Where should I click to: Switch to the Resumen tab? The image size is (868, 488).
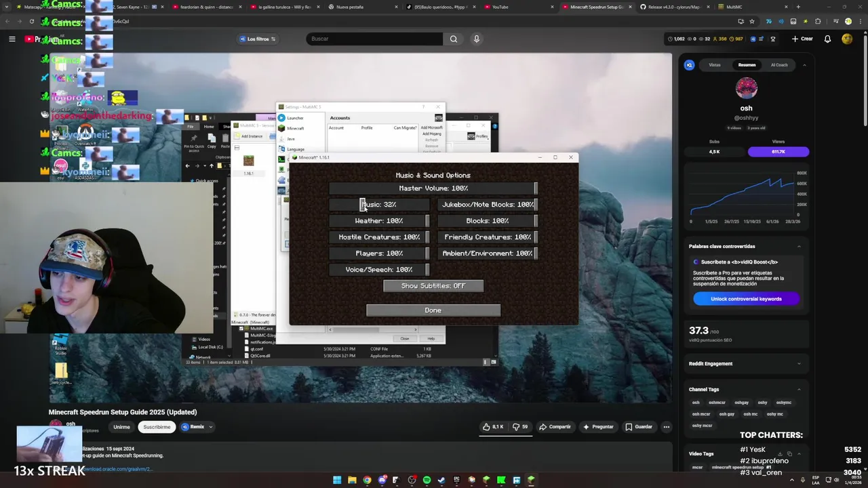(x=747, y=65)
